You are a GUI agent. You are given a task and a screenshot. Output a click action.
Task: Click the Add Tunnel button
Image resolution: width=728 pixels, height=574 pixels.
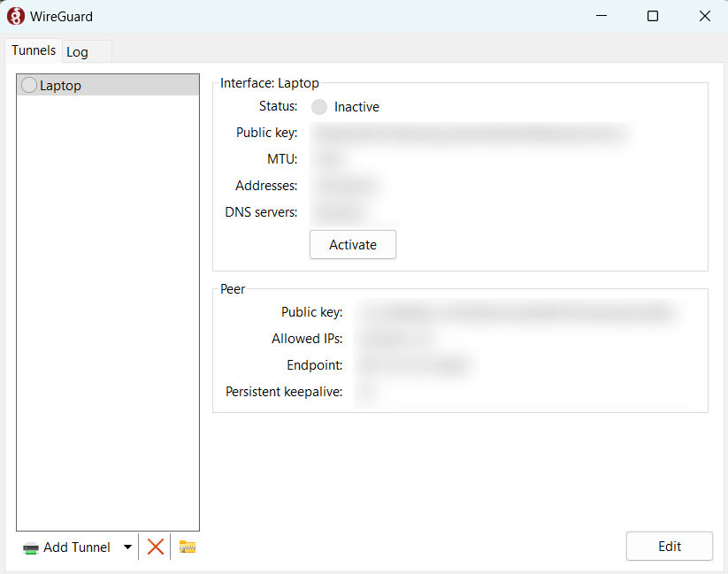click(67, 547)
